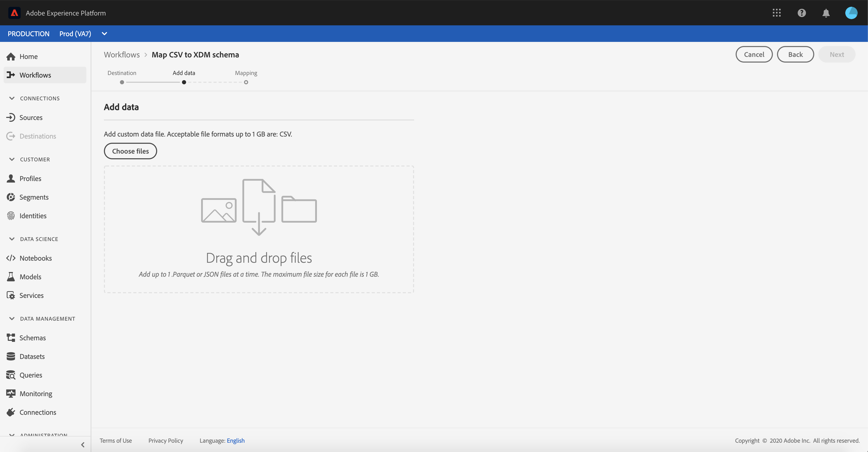Collapse the left navigation sidebar
Image resolution: width=868 pixels, height=452 pixels.
click(83, 445)
